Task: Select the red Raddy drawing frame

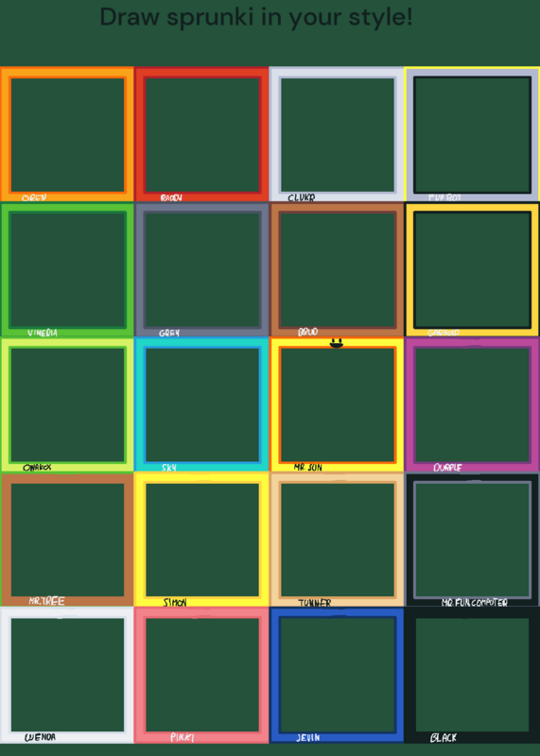Action: (x=201, y=134)
